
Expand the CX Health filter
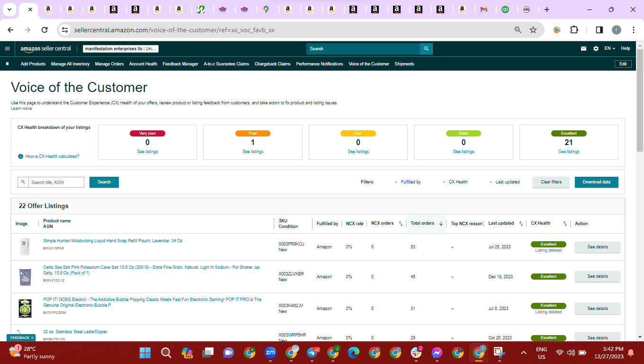[x=455, y=182]
